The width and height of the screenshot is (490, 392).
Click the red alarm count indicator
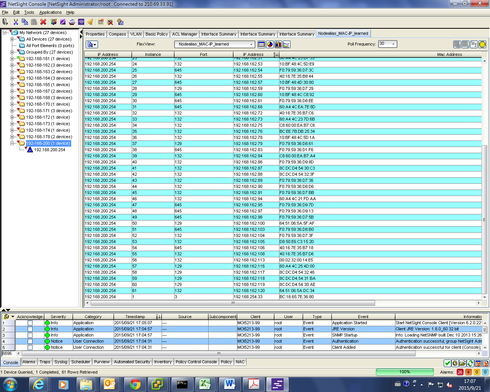point(460,372)
